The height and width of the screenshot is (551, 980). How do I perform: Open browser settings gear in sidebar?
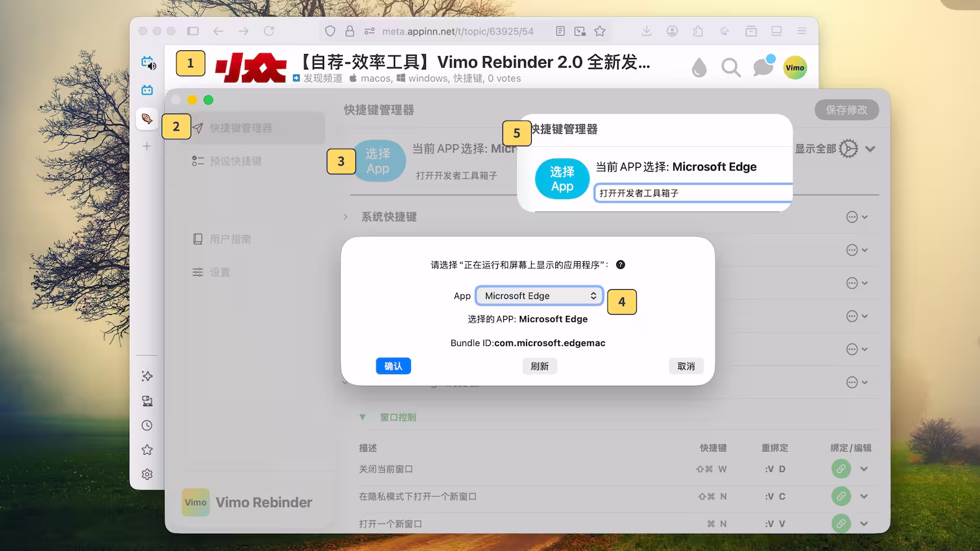click(147, 475)
